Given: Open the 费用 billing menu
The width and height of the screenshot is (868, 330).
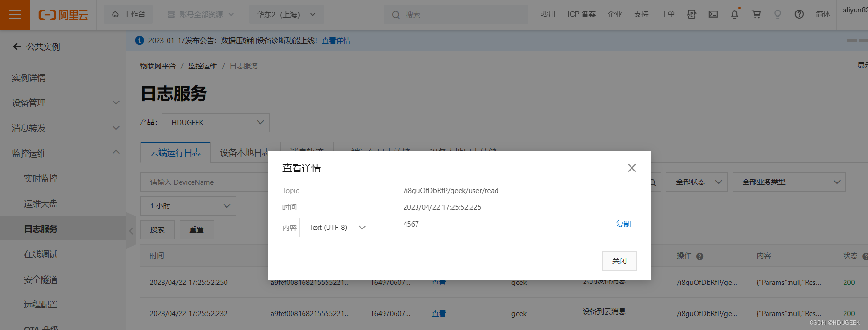Looking at the screenshot, I should coord(548,14).
